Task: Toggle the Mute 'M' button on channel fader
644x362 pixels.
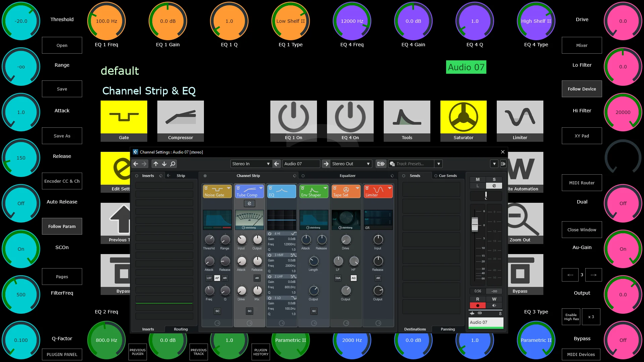Action: click(x=478, y=179)
